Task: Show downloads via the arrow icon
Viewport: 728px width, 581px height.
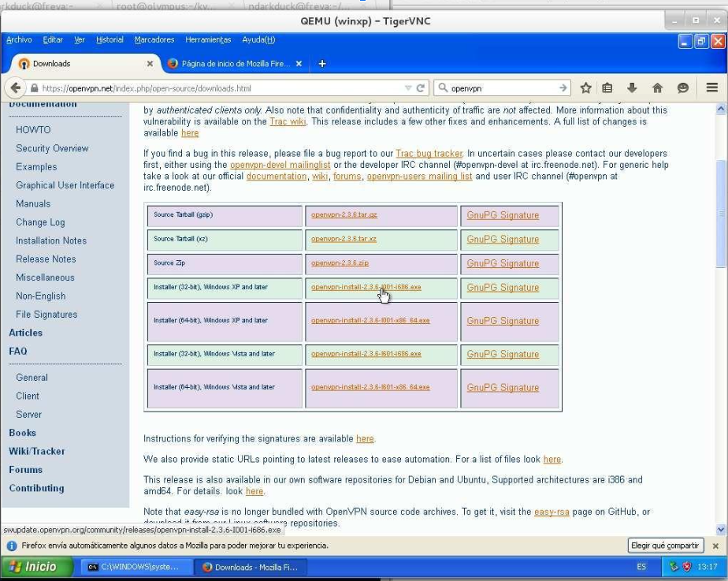Action: click(x=631, y=88)
